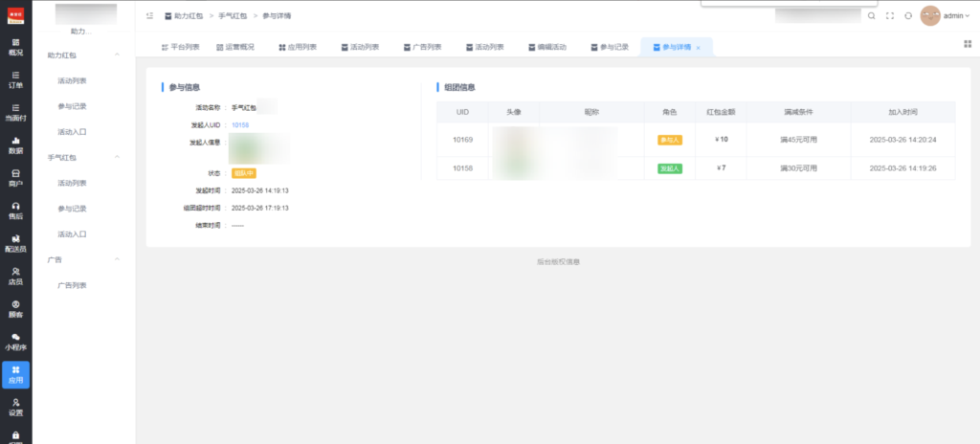Viewport: 980px width, 444px height.
Task: Open 活动列表 under 助力红包 group
Action: point(72,80)
